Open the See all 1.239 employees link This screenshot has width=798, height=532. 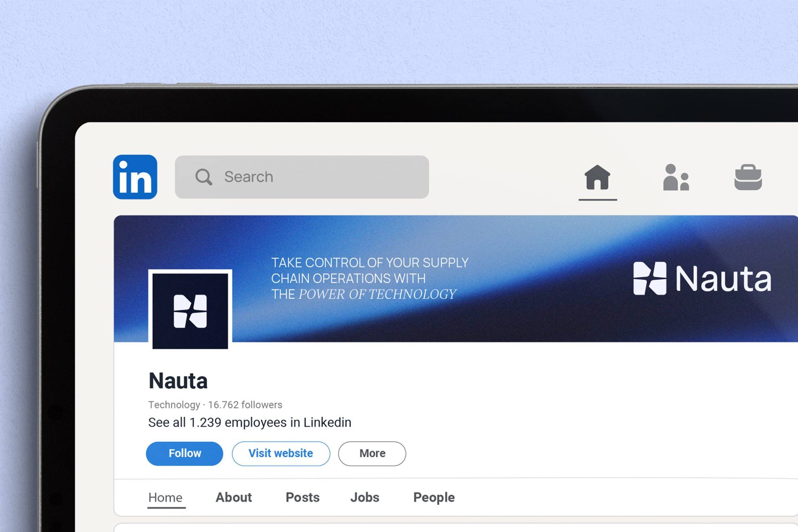pyautogui.click(x=250, y=422)
